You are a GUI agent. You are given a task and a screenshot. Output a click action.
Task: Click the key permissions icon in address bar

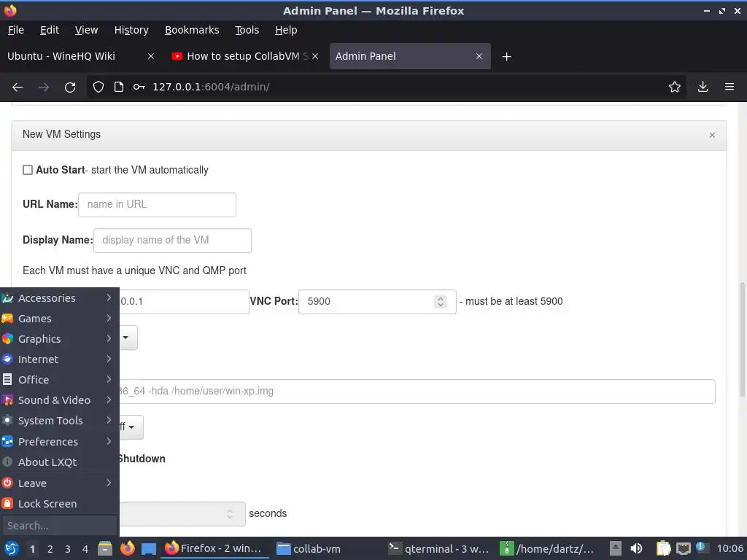[139, 87]
